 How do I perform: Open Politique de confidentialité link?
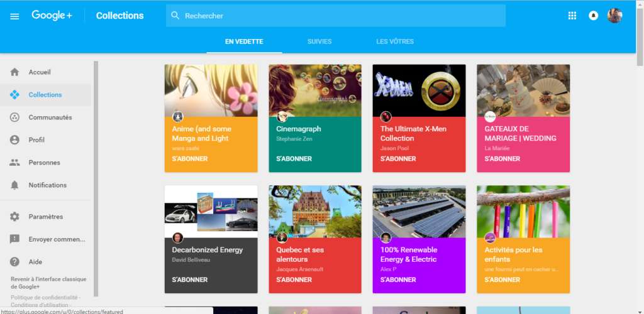point(45,297)
